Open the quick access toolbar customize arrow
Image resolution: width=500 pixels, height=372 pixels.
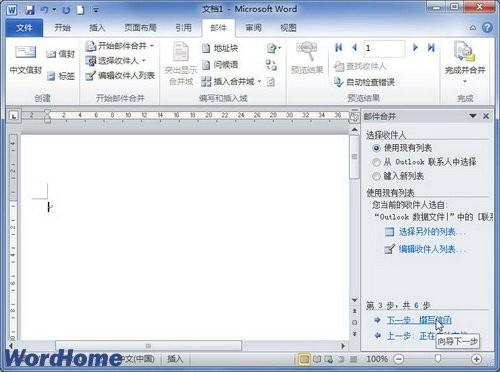click(x=96, y=11)
